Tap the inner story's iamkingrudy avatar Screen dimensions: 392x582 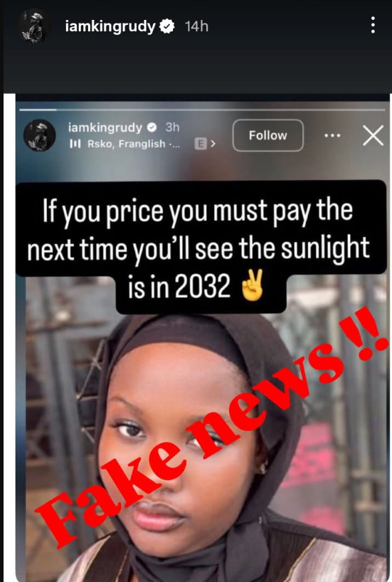click(39, 135)
